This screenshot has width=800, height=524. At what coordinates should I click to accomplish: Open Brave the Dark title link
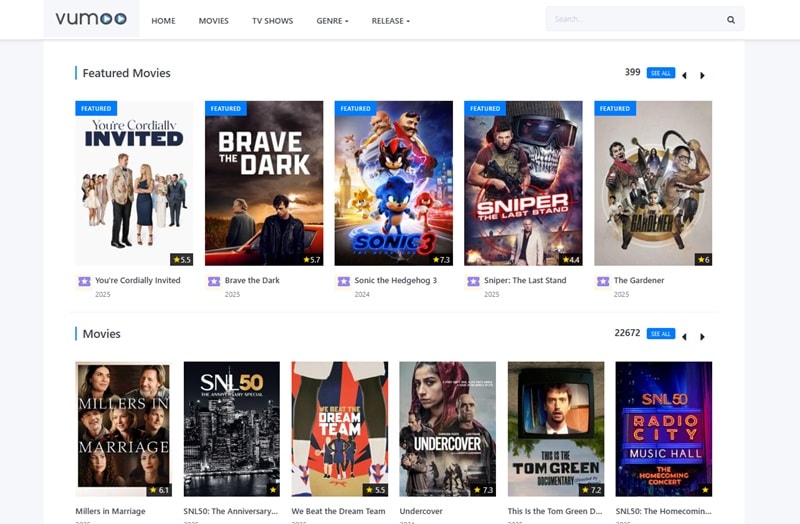tap(252, 280)
